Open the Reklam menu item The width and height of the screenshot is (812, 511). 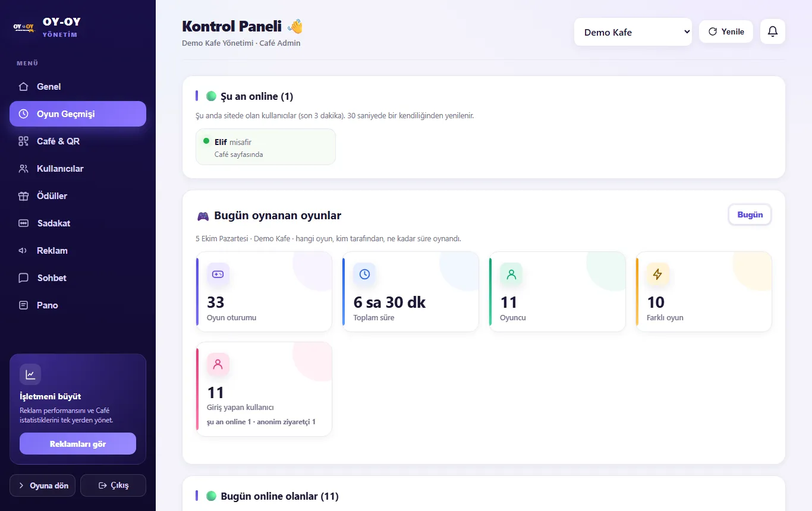pos(78,251)
